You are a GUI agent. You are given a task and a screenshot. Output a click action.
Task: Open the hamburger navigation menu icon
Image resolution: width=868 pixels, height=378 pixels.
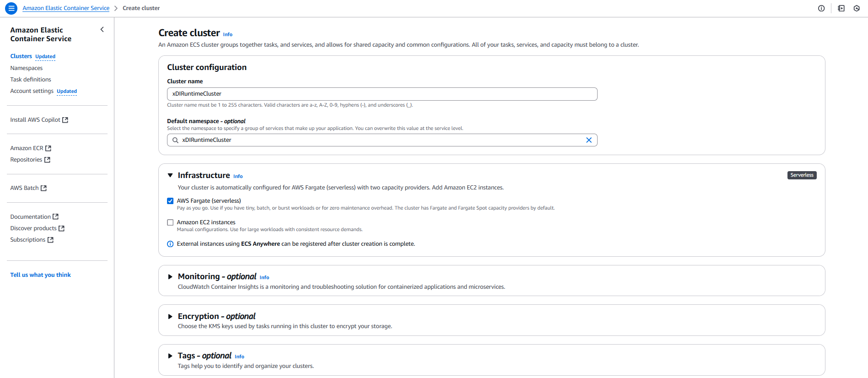(x=11, y=8)
